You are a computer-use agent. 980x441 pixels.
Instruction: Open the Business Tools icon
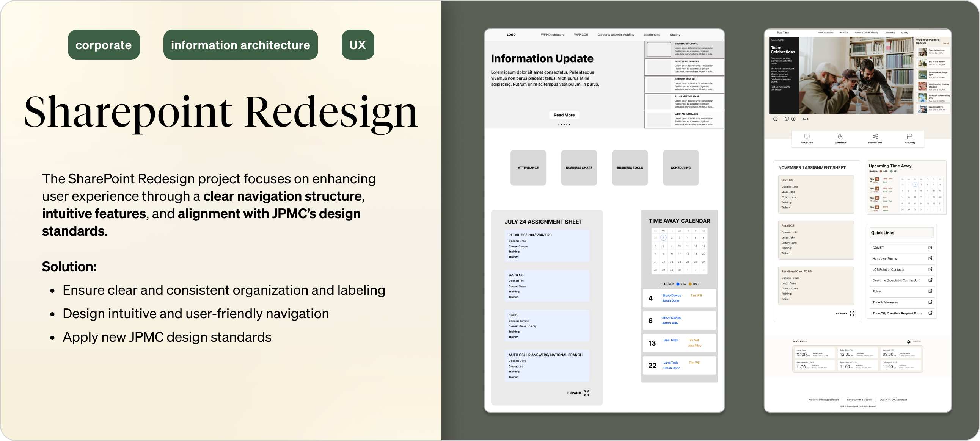tap(875, 136)
